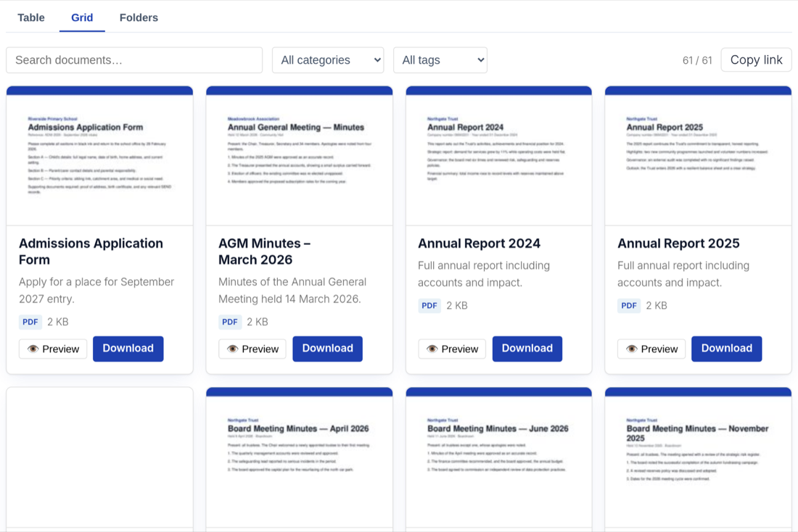Image resolution: width=798 pixels, height=532 pixels.
Task: Click the Copy link button
Action: coord(756,60)
